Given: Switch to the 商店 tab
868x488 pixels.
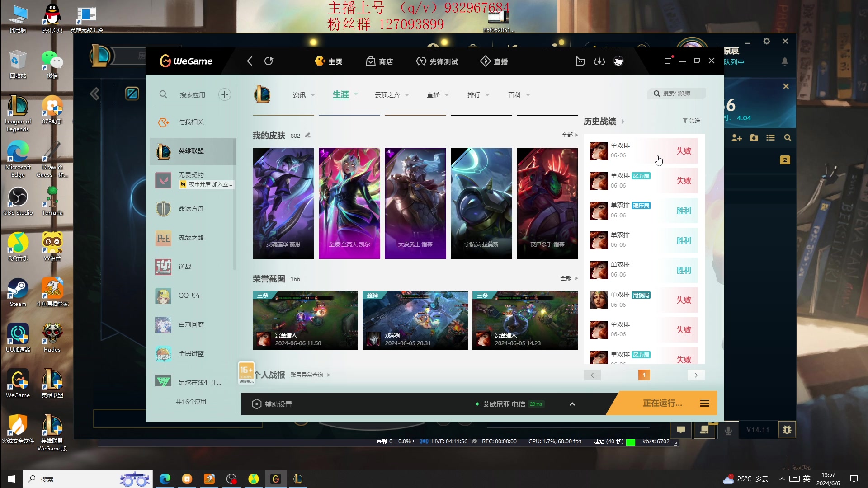Looking at the screenshot, I should (x=380, y=61).
